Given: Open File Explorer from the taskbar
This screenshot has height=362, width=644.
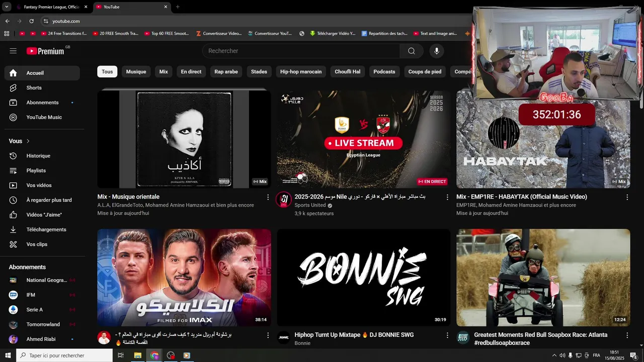Looking at the screenshot, I should 137,355.
